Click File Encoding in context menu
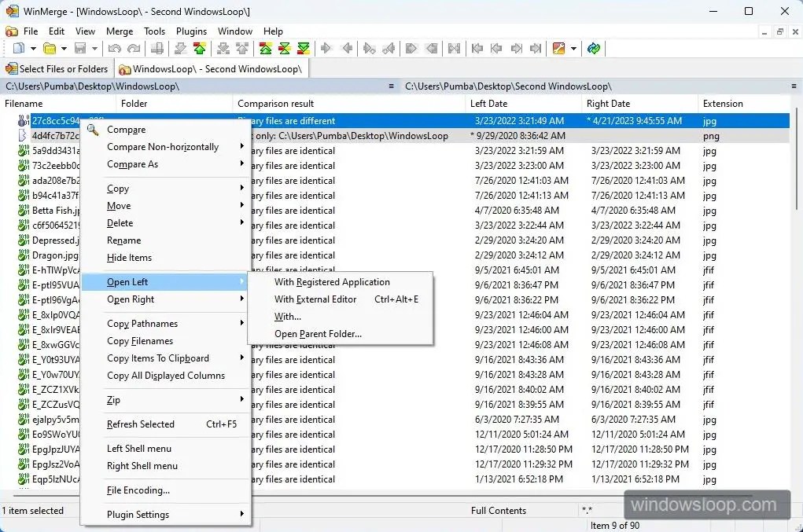This screenshot has width=803, height=532. tap(138, 490)
